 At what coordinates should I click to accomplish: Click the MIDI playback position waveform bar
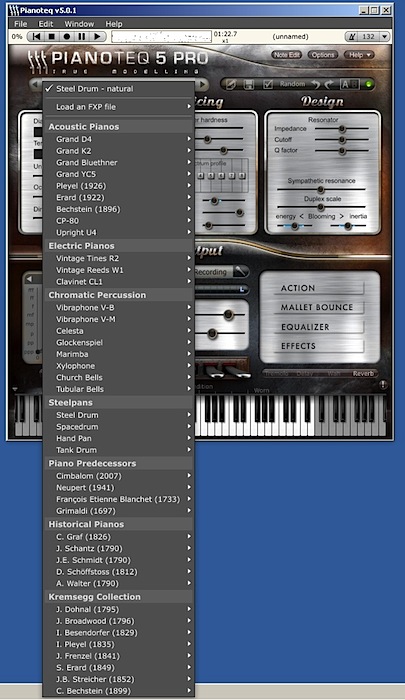click(162, 37)
